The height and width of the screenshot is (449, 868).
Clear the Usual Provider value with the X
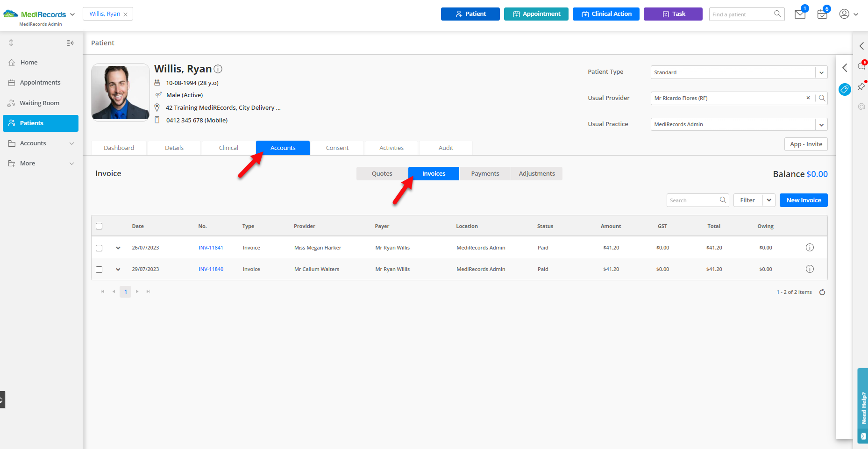(808, 98)
